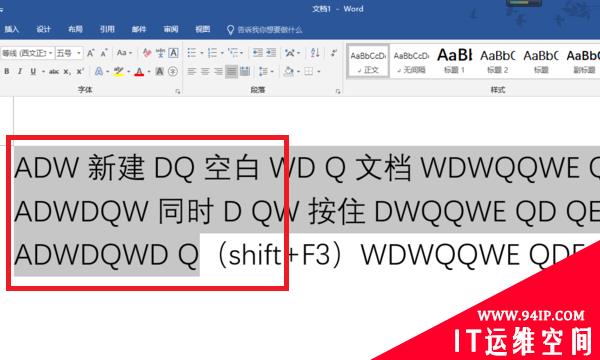Screen dimensions: 600x360
Task: Align the paragraph to the left
Action: pos(192,72)
